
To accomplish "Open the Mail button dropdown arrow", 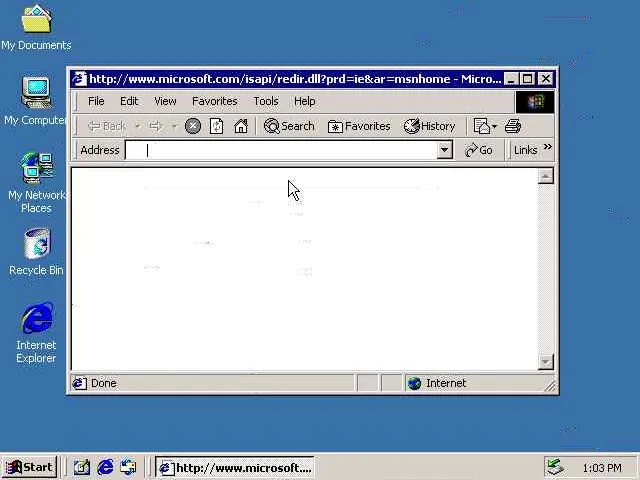I will click(494, 127).
